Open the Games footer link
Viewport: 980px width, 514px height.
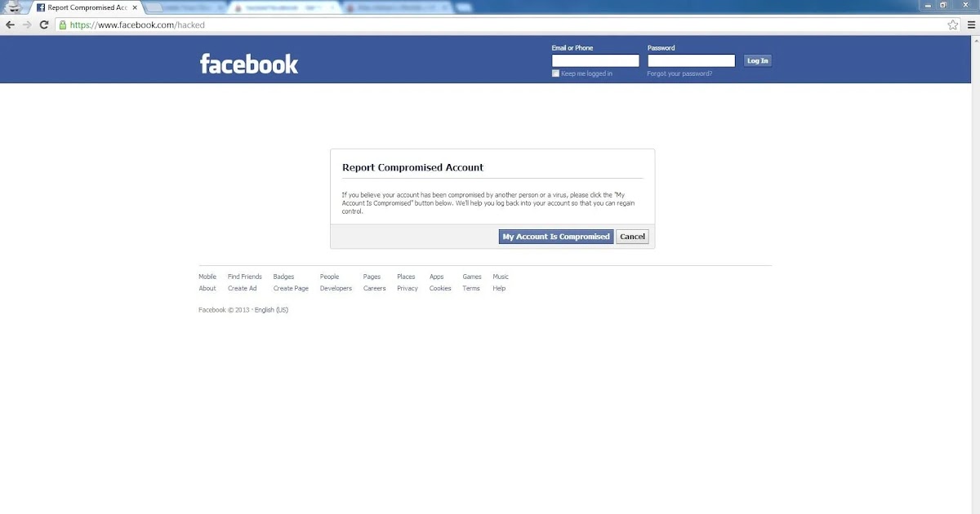click(472, 277)
